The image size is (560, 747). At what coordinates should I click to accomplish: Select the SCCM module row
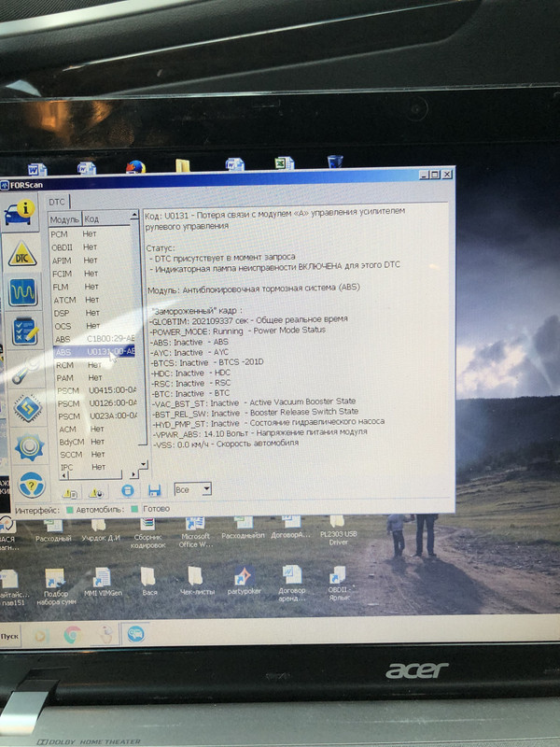(100, 455)
